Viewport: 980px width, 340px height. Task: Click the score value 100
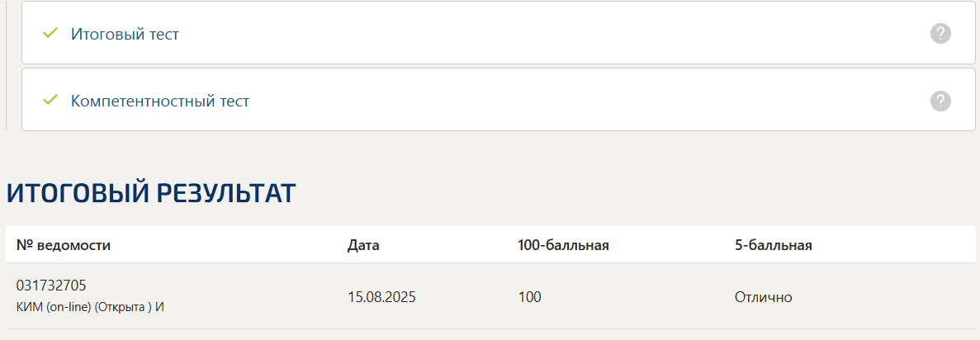pyautogui.click(x=529, y=297)
